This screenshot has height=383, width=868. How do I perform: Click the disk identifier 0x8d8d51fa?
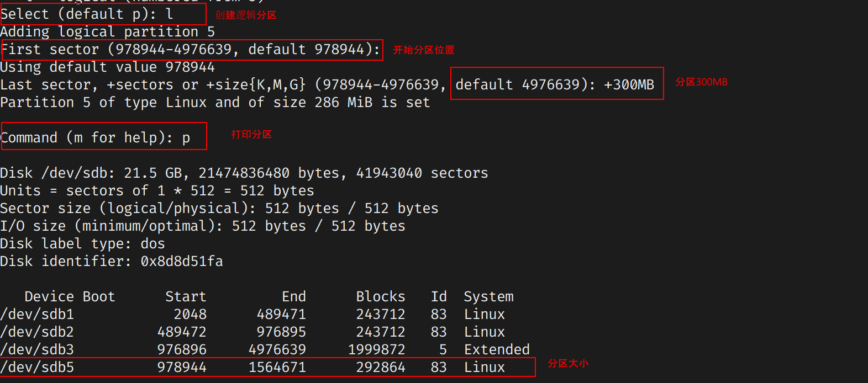click(182, 262)
